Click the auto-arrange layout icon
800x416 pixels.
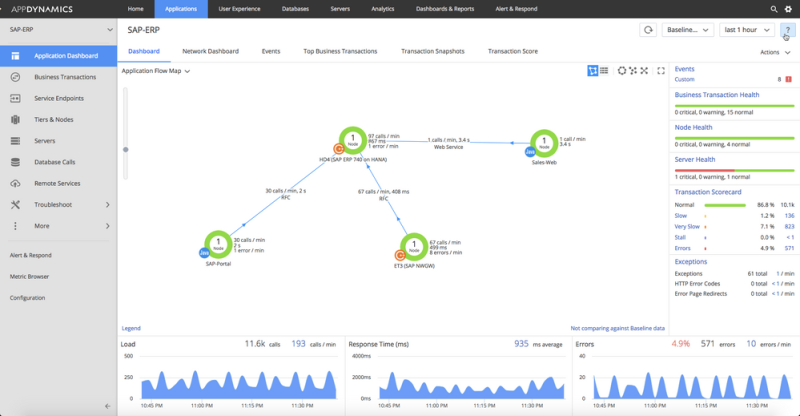click(633, 70)
